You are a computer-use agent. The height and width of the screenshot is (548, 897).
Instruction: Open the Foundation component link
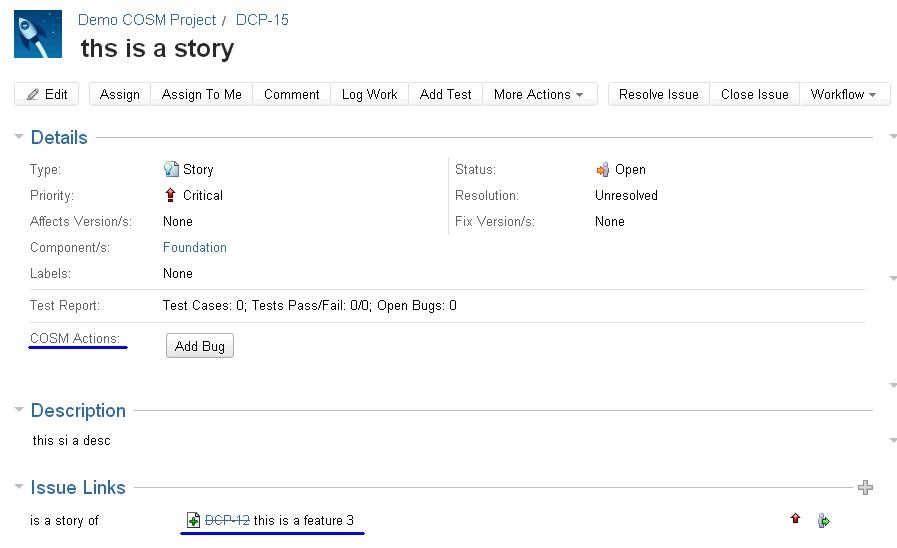[x=195, y=248]
